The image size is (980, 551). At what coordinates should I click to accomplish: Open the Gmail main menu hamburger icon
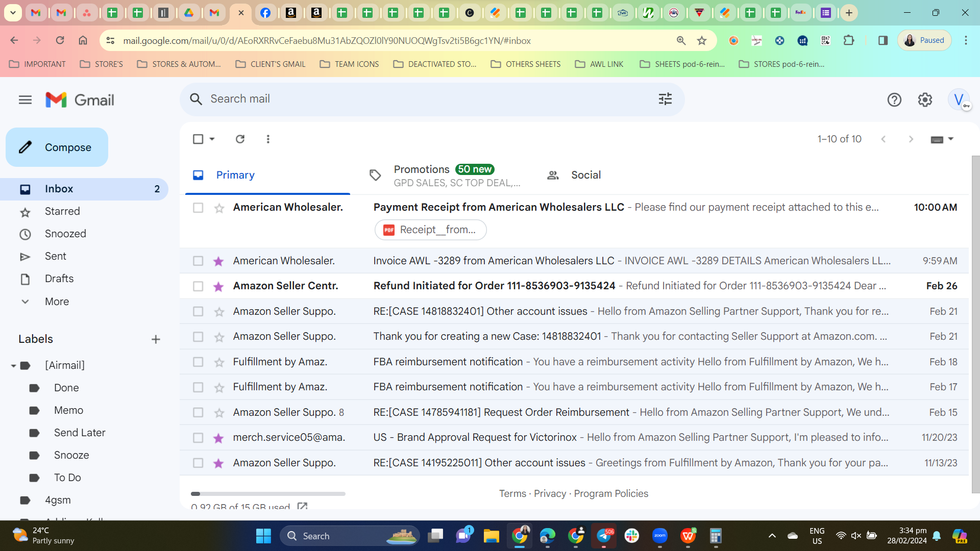coord(25,100)
